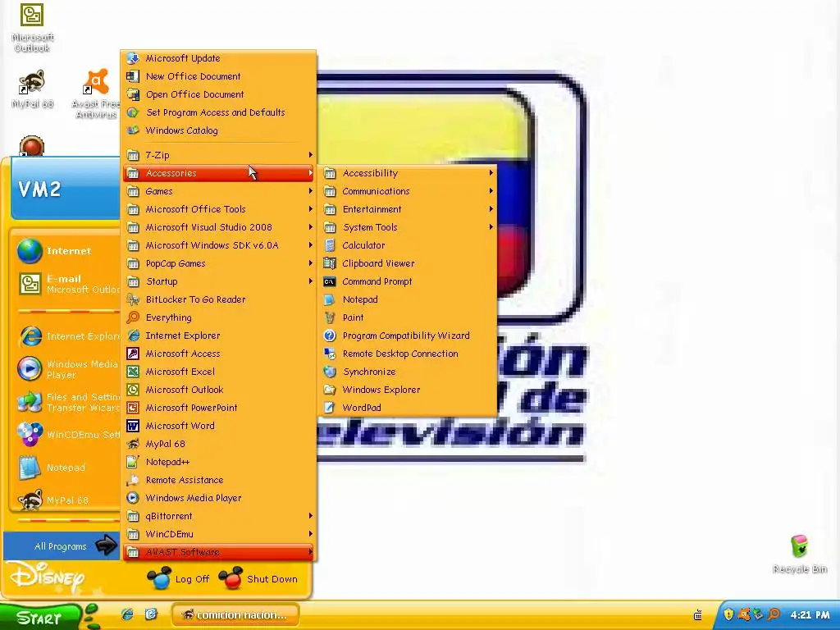Expand PopCap Games folder
This screenshot has width=840, height=630.
click(x=218, y=263)
